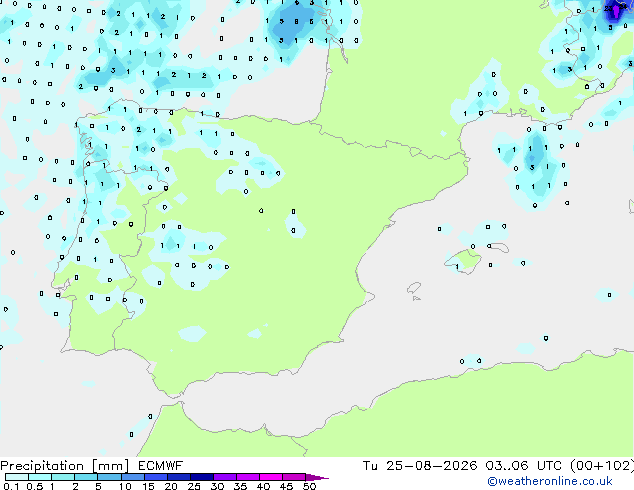Select the 2–5 mm legend color box

(x=86, y=477)
